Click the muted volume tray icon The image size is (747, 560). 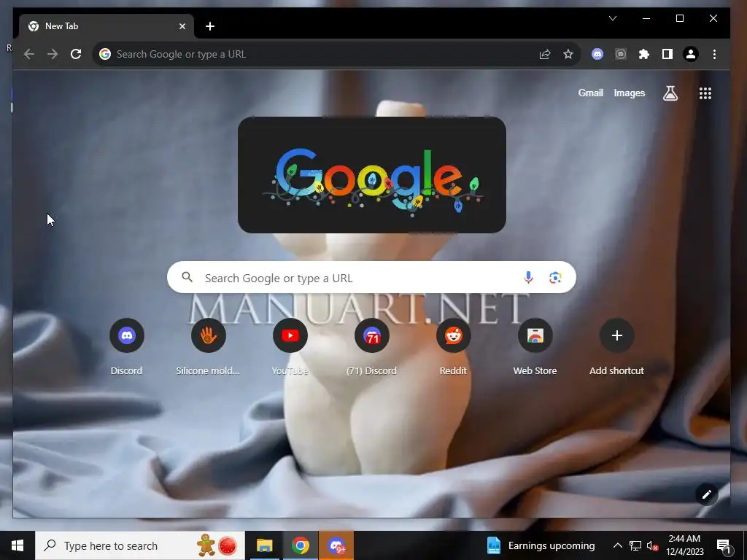pos(652,545)
